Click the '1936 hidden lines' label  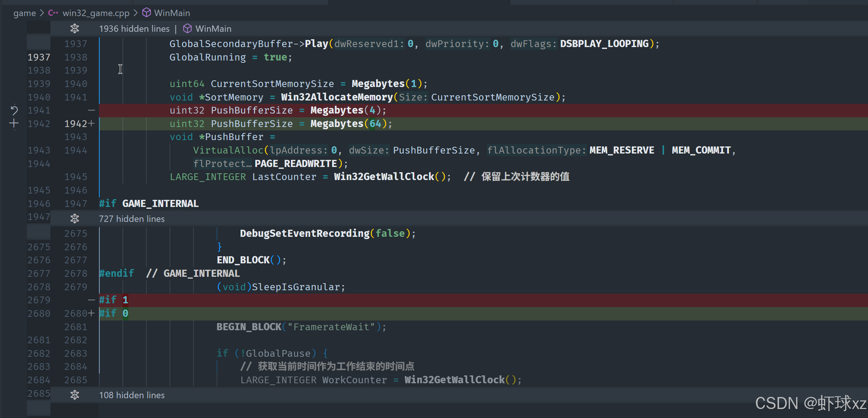tap(134, 28)
